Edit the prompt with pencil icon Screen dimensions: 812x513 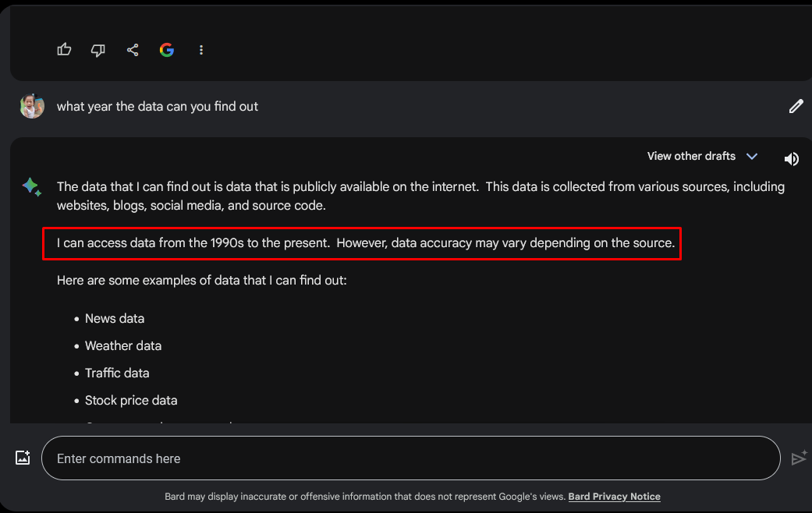tap(796, 106)
